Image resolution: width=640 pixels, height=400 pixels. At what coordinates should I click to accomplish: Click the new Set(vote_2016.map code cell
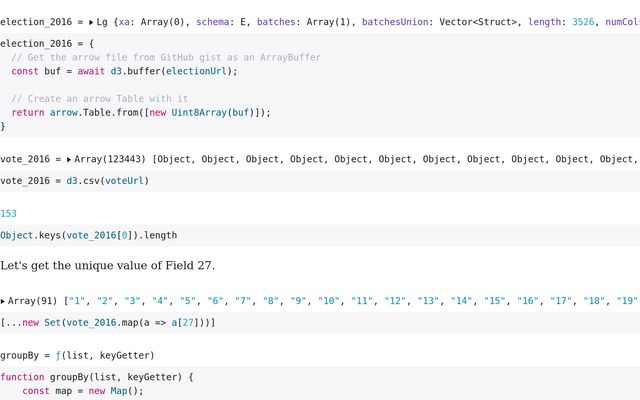point(320,322)
